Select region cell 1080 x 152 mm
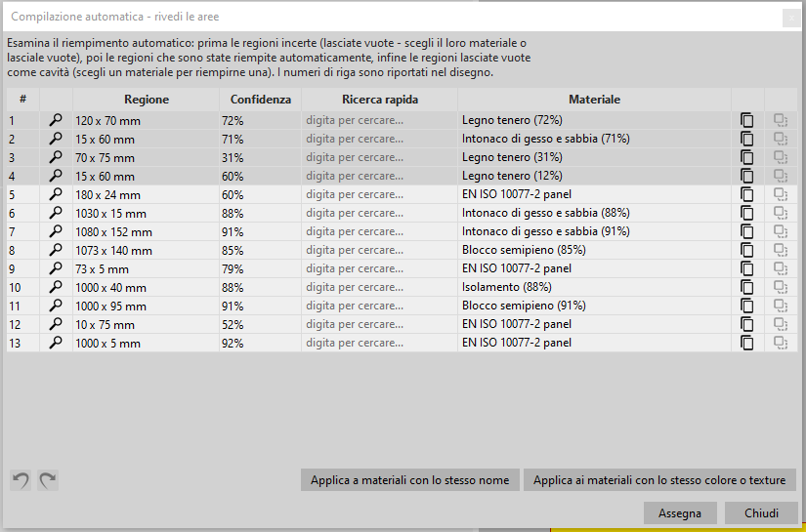Screen dimensions: 806x532 146,231
